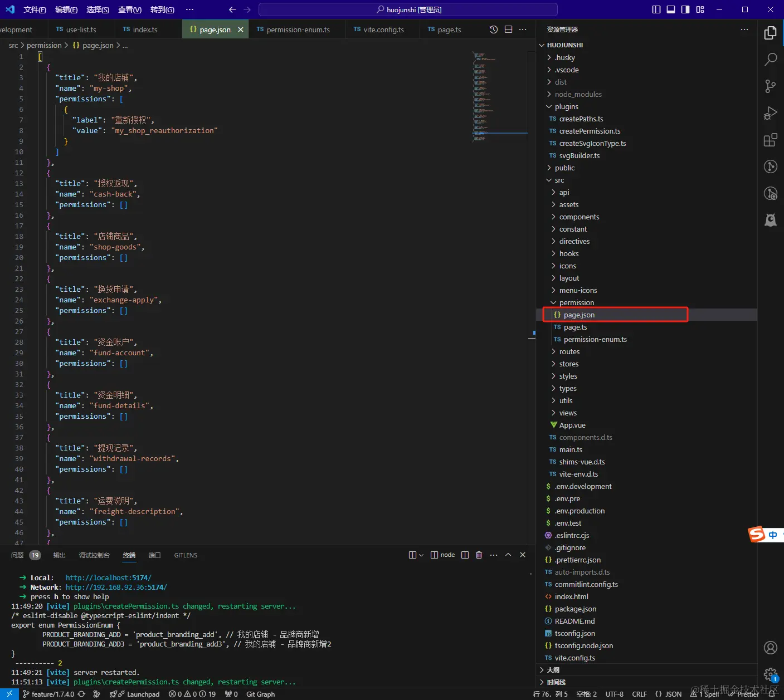Click errors and warnings count in status bar
Viewport: 784px width, 700px height.
coord(192,694)
